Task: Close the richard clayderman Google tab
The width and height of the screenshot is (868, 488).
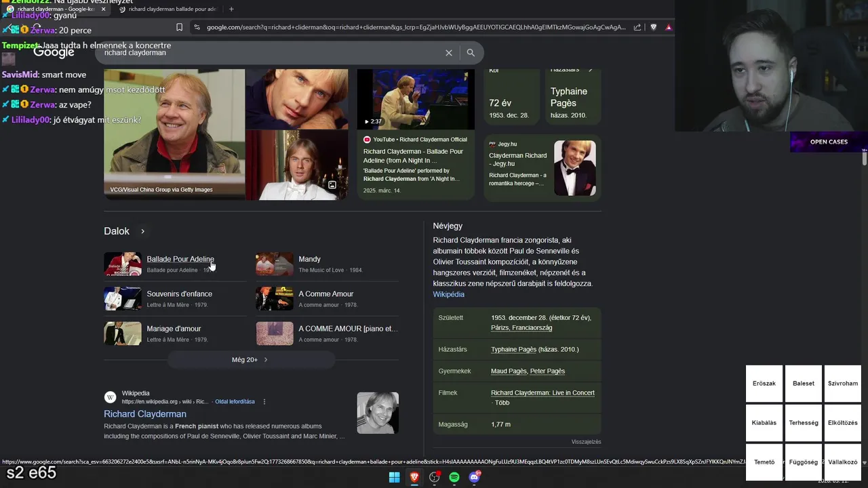Action: [x=104, y=9]
